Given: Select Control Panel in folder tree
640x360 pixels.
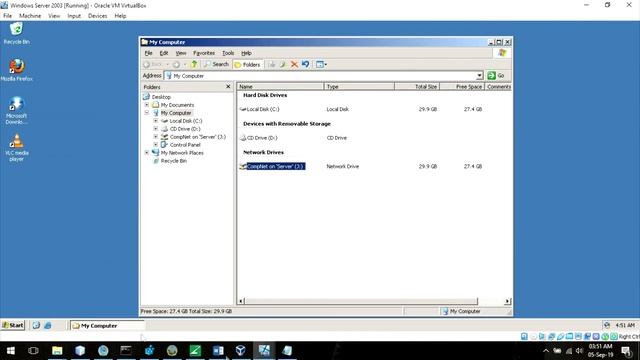Looking at the screenshot, I should pyautogui.click(x=185, y=144).
